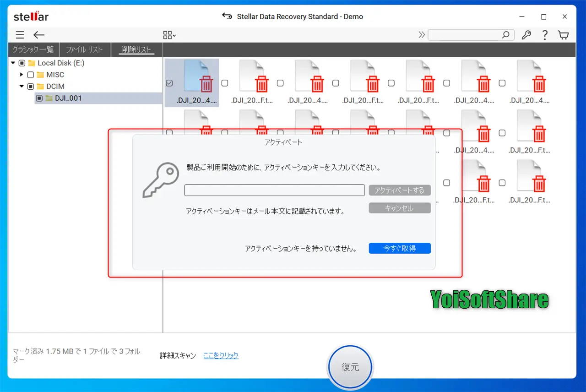Collapse the Local Disk (E:) tree node
The image size is (586, 392).
13,63
